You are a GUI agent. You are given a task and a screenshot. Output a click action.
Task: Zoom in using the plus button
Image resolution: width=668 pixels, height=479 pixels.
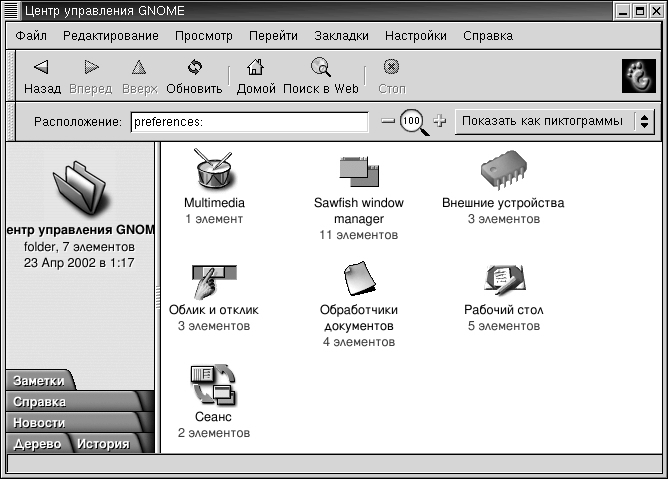click(x=438, y=122)
